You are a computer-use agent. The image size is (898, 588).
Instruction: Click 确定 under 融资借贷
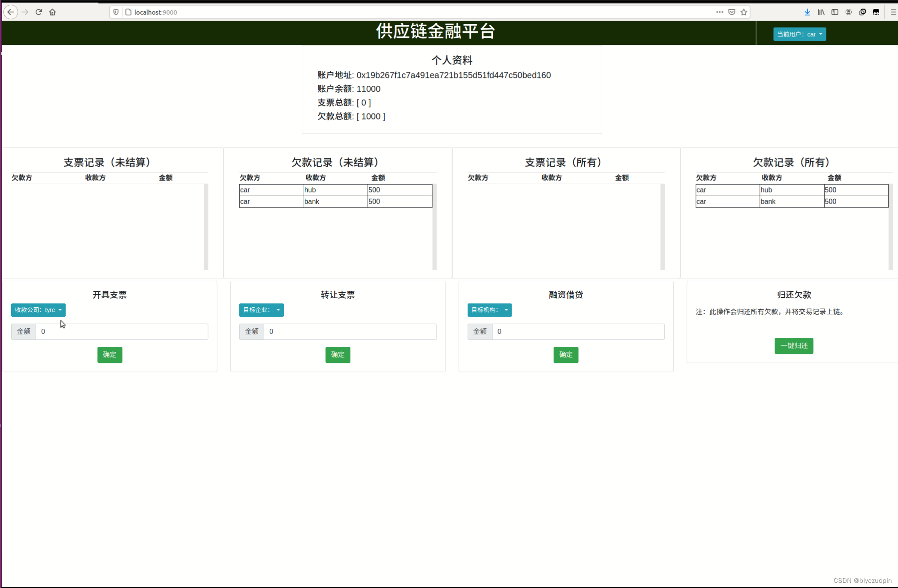pyautogui.click(x=566, y=354)
